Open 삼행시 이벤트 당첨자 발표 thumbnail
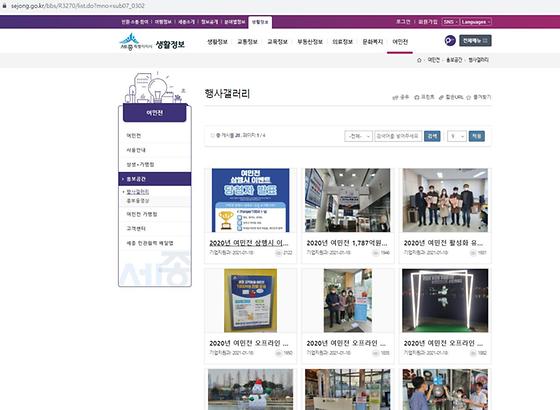 (250, 200)
